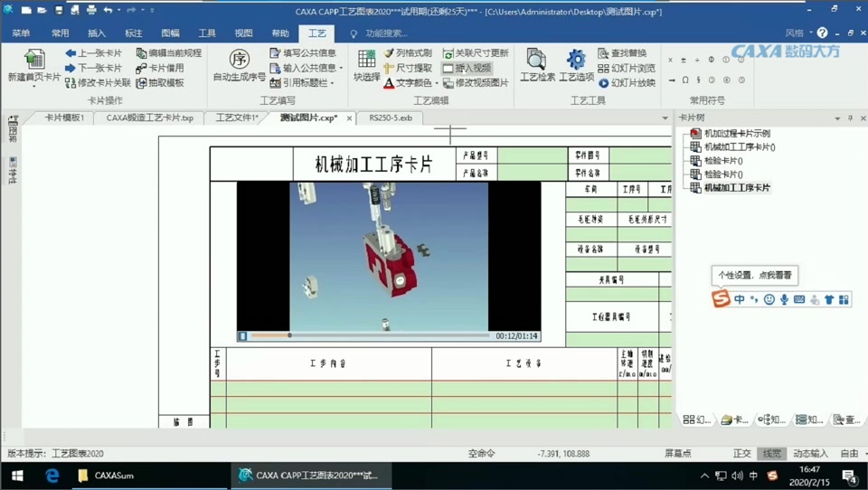The height and width of the screenshot is (490, 868).
Task: Toggle 动态输入 dynamic input in status bar
Action: click(x=810, y=454)
